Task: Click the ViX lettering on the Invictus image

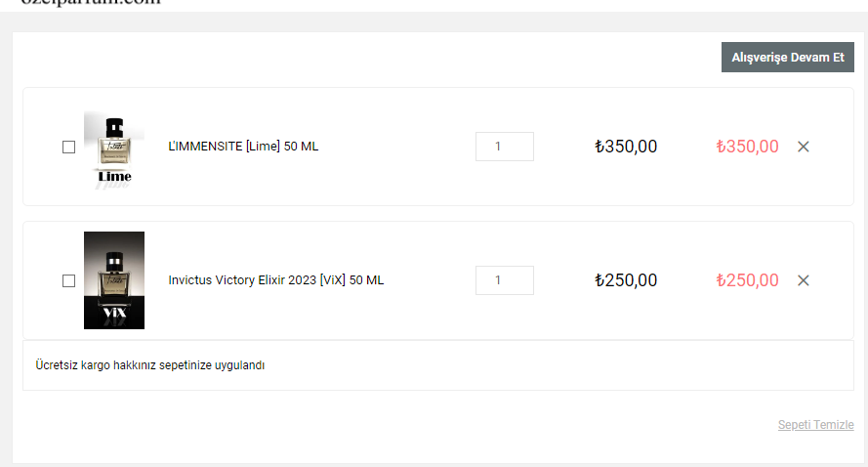Action: pos(114,314)
